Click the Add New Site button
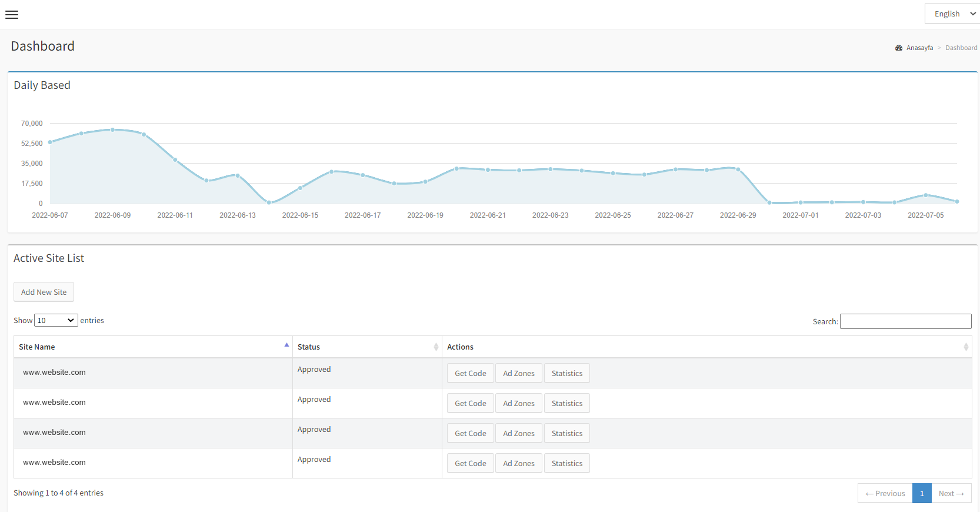This screenshot has height=512, width=980. click(44, 292)
